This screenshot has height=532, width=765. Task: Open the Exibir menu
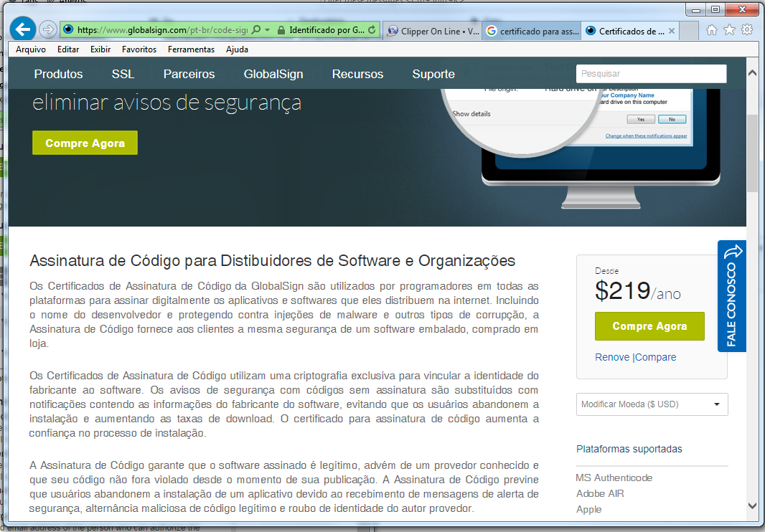tap(100, 49)
